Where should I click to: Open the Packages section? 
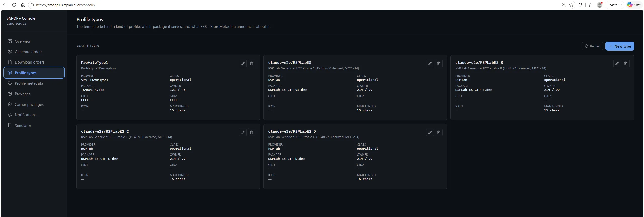[x=34, y=94]
